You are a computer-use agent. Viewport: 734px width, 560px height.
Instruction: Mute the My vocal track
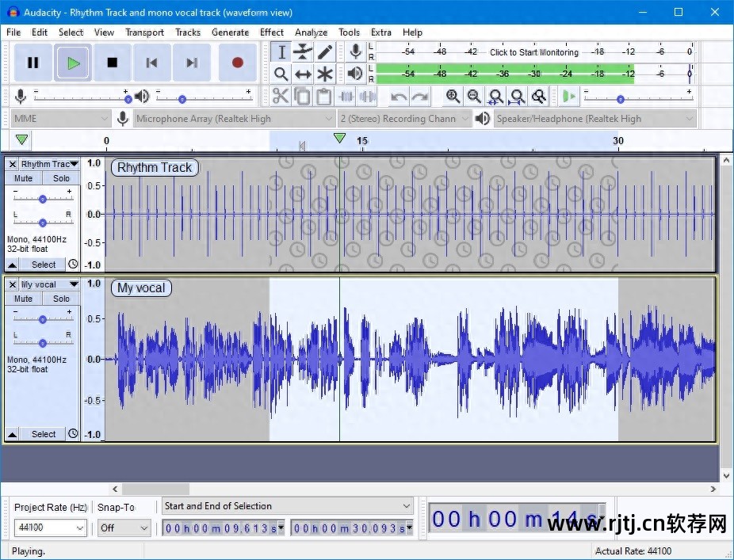[24, 299]
